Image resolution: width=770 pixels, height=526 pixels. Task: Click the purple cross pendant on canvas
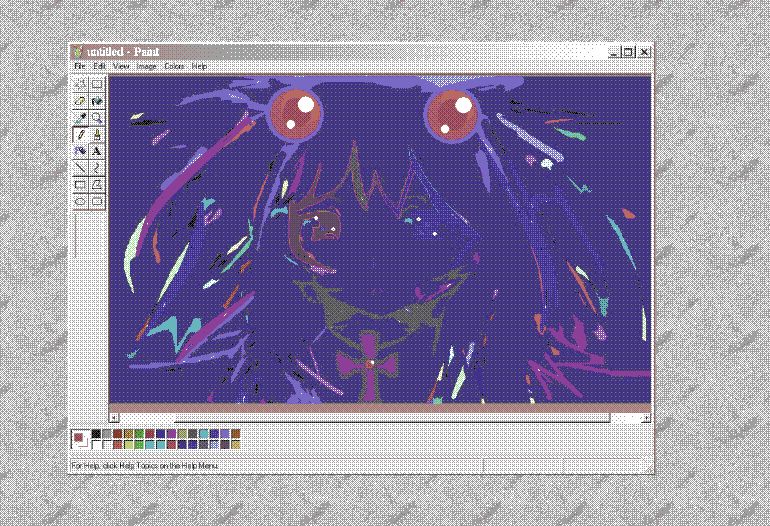(367, 365)
